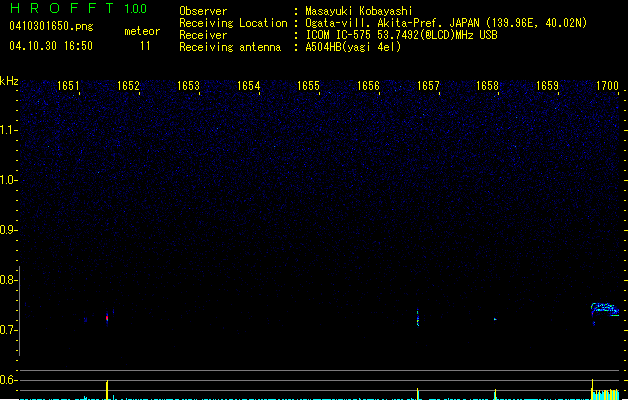Click the date stamp 04.10.30 16:50
Image resolution: width=629 pixels, height=400 pixels.
click(x=51, y=46)
